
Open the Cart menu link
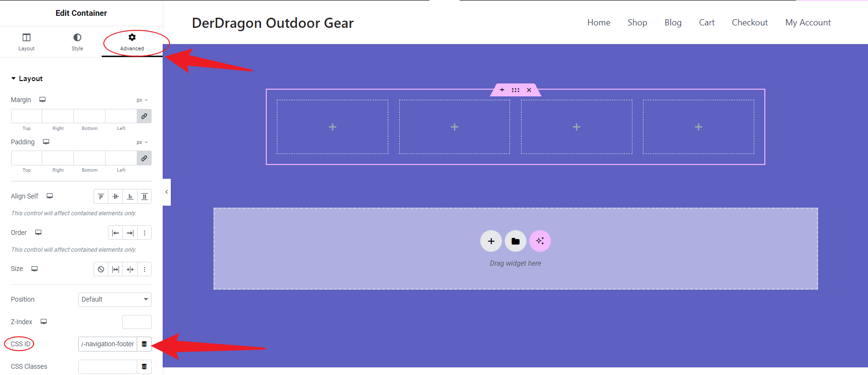click(707, 23)
